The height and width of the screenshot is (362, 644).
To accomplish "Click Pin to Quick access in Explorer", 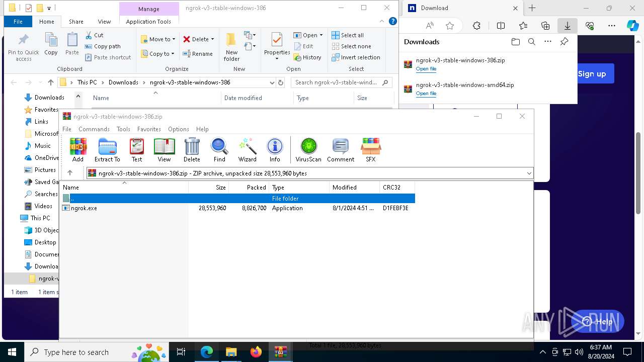I will pos(24,47).
